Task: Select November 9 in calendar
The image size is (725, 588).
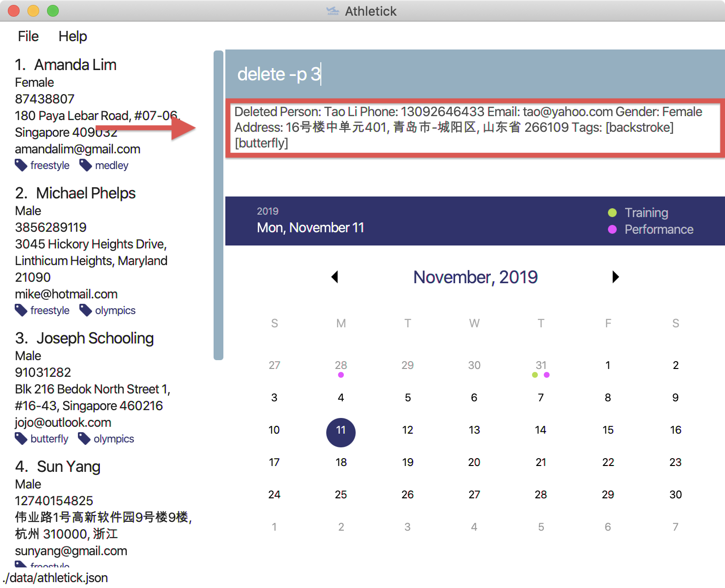Action: (x=676, y=398)
